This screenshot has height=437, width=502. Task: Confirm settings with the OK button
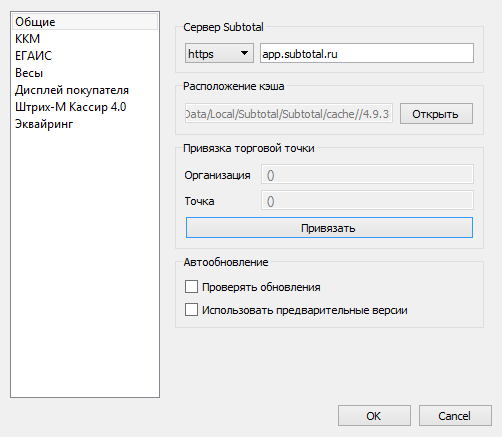(x=374, y=416)
